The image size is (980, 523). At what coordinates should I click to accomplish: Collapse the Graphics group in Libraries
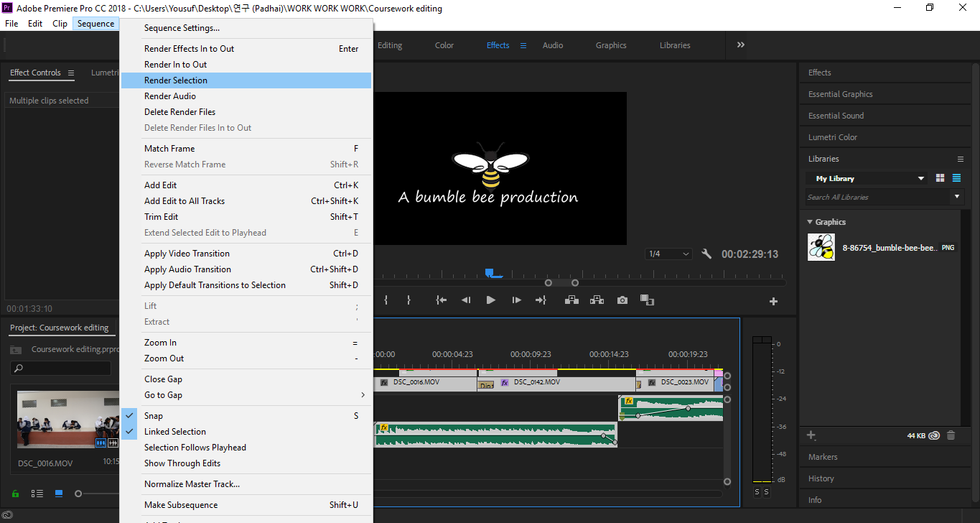(811, 222)
